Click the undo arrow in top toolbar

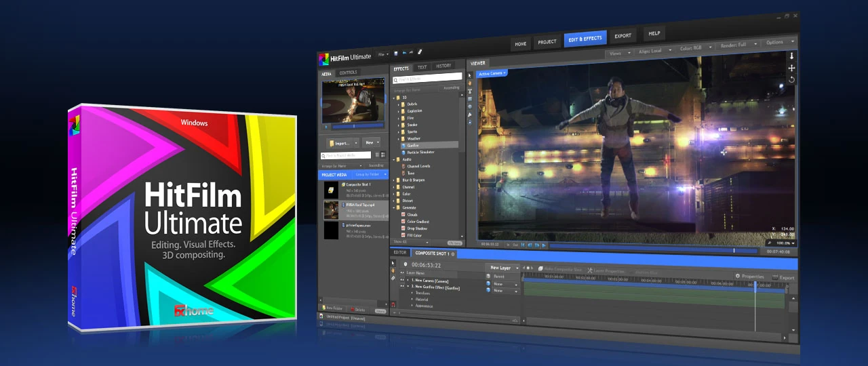click(x=404, y=53)
